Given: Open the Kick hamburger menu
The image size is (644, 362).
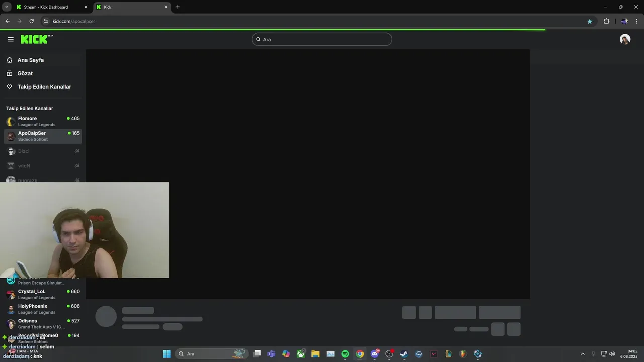Looking at the screenshot, I should (x=11, y=39).
